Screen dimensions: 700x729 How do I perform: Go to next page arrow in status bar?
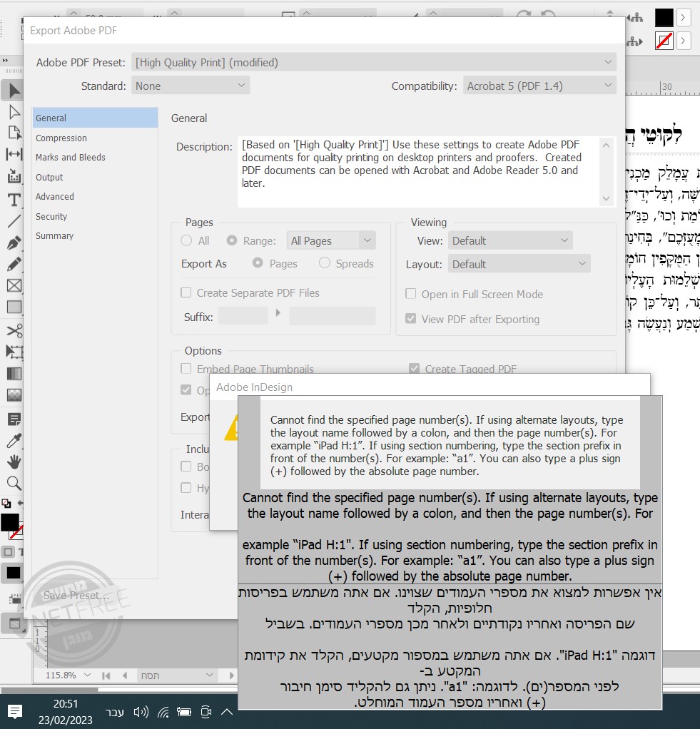click(232, 675)
